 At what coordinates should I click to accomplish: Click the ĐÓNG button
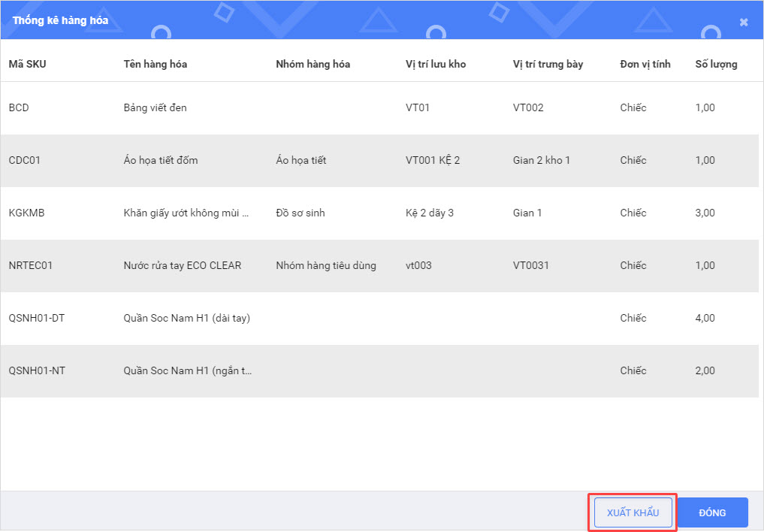pyautogui.click(x=712, y=512)
